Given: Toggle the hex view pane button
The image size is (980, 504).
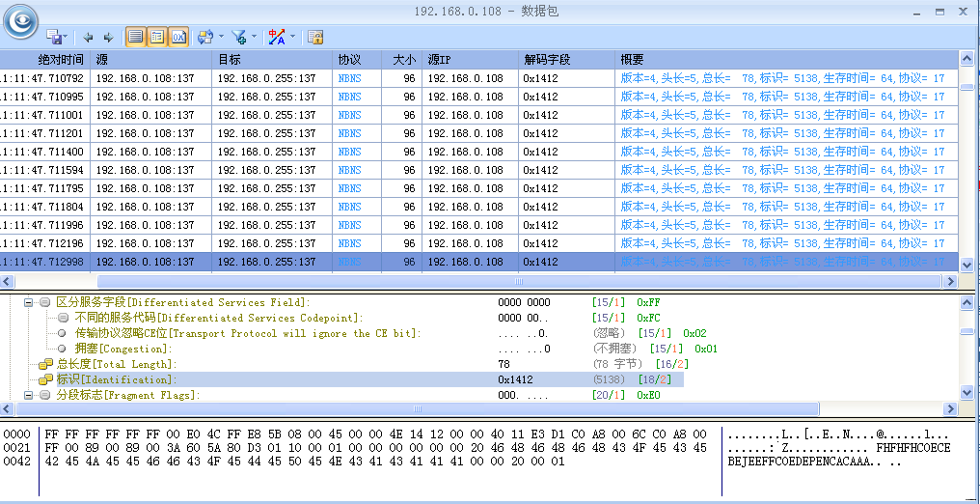Looking at the screenshot, I should point(178,38).
